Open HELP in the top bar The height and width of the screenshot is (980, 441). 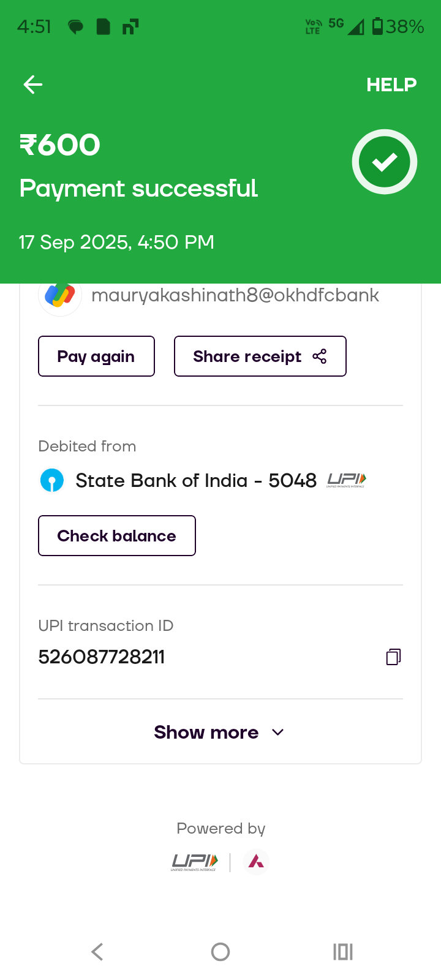391,85
